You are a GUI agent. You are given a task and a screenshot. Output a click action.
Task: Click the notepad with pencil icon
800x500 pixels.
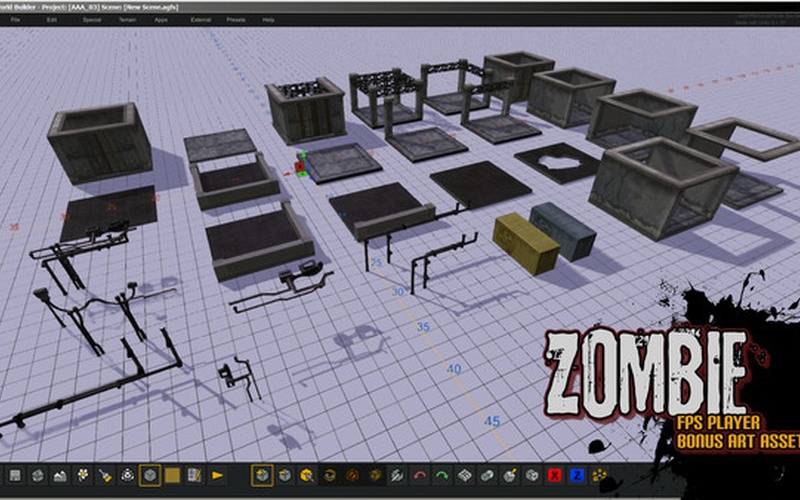[194, 475]
